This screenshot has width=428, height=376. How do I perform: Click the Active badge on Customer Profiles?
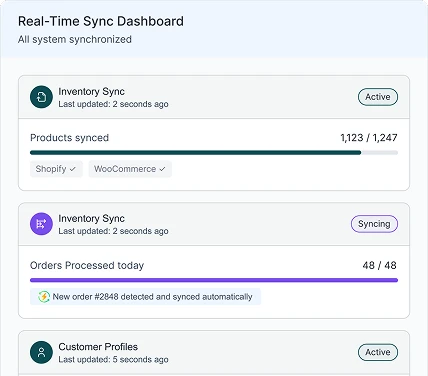tap(378, 352)
